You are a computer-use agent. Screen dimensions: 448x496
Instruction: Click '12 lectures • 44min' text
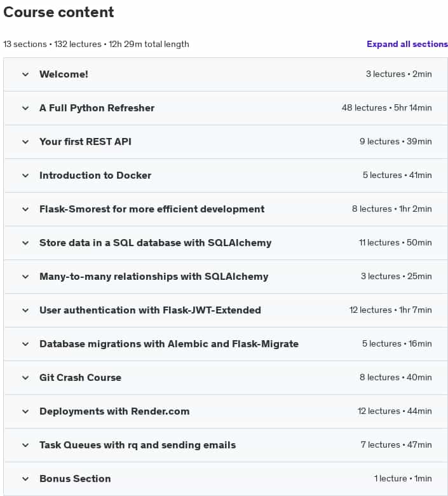[x=395, y=411]
